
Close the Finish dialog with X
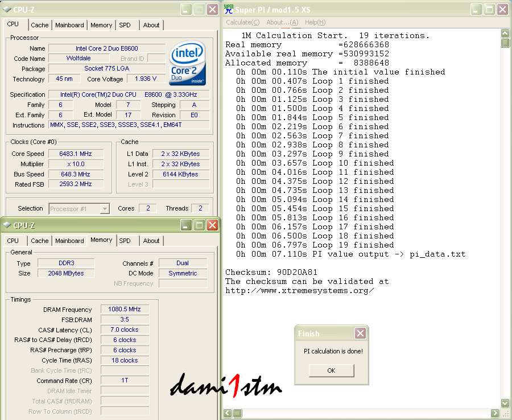point(361,333)
